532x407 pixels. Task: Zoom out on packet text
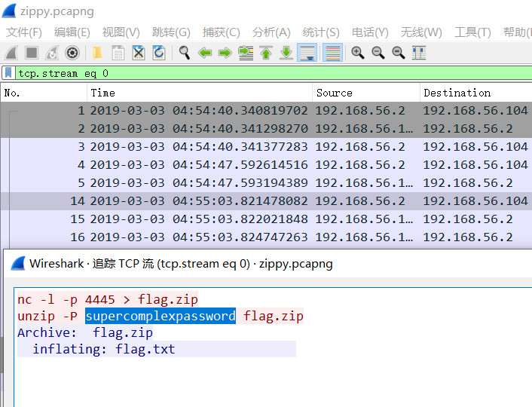378,53
